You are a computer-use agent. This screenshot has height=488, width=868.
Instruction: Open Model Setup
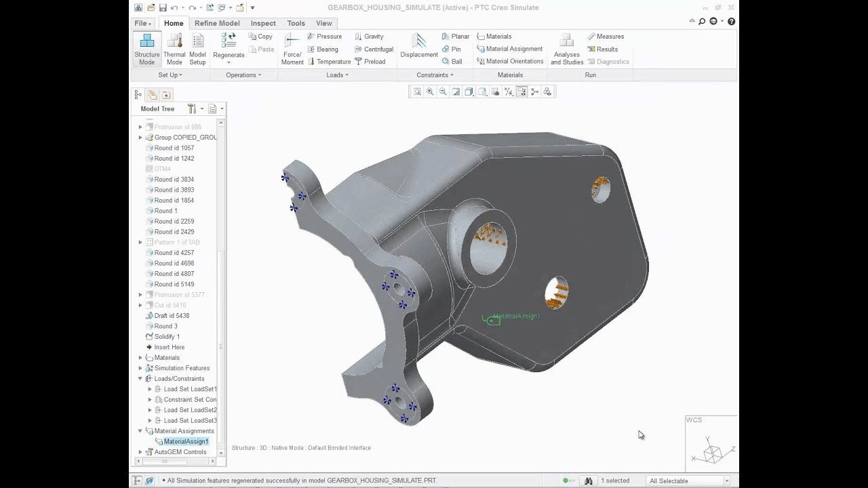[x=197, y=49]
